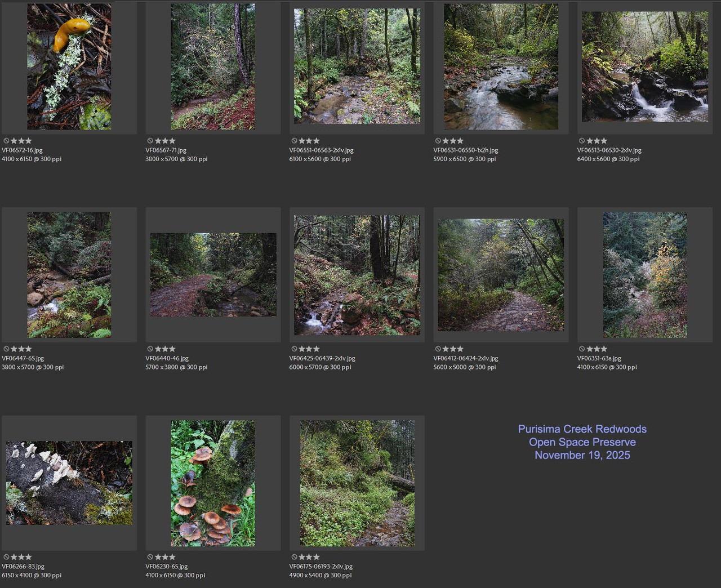Click reject icon for VF06412-06424-2xlv.jpg
Screen dimensions: 721x588
coord(438,349)
